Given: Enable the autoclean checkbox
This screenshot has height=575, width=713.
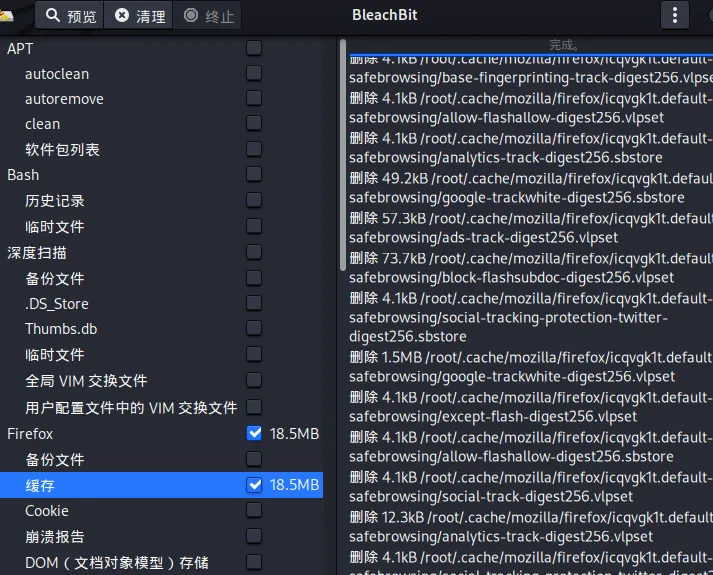Looking at the screenshot, I should [x=254, y=73].
